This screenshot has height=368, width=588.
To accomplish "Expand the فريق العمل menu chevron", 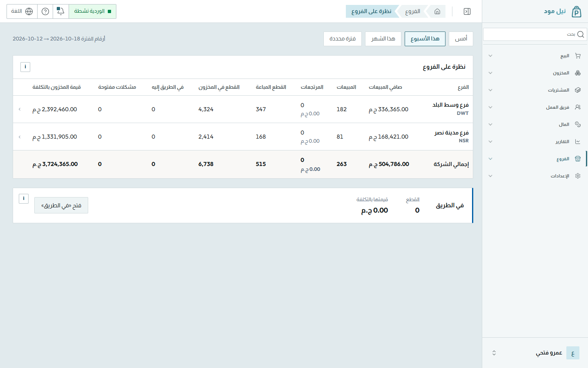I will pos(490,107).
